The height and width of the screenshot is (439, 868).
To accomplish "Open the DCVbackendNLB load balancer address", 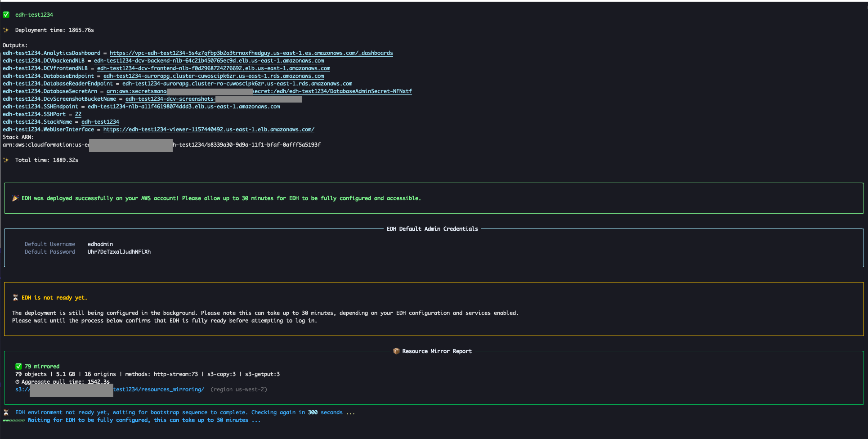I will point(209,61).
